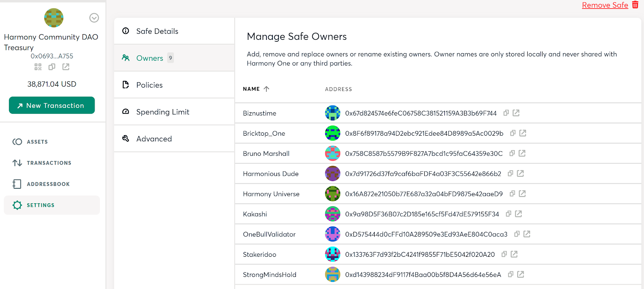
Task: Click the Bruno Marshall owner avatar
Action: (x=332, y=153)
